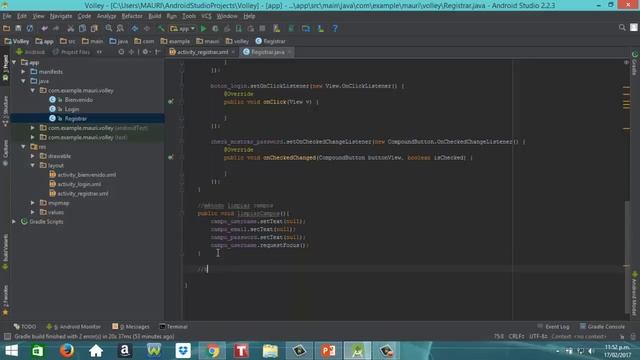Open the Build menu

[154, 16]
